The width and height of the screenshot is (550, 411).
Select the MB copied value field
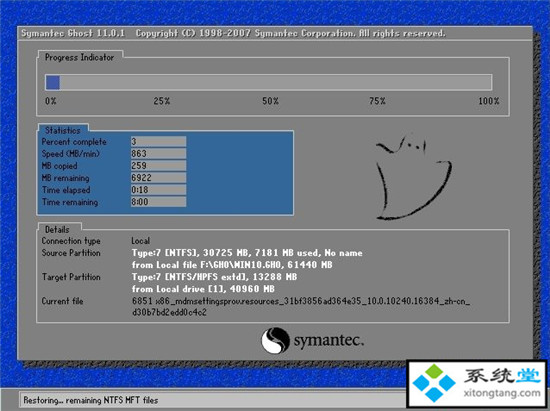click(158, 166)
